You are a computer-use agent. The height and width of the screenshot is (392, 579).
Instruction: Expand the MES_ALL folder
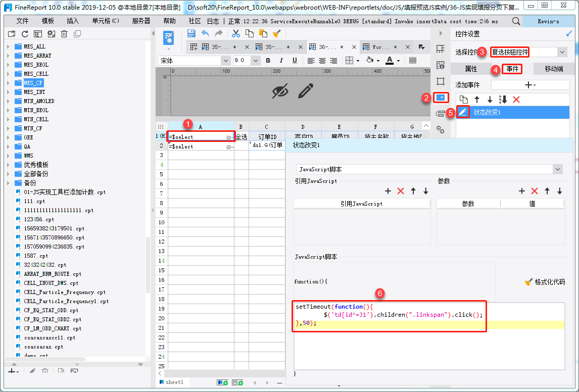[x=8, y=46]
